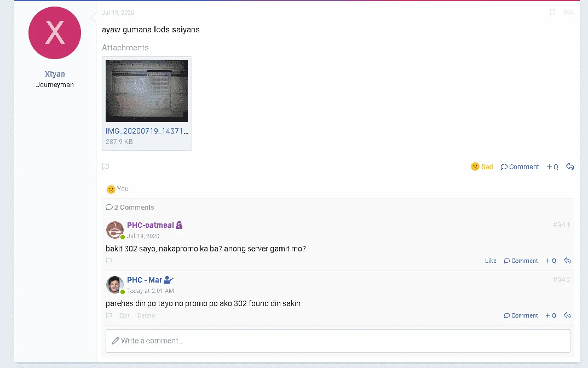Image resolution: width=588 pixels, height=368 pixels.
Task: Open PHC - Mar's avatar
Action: pos(115,285)
